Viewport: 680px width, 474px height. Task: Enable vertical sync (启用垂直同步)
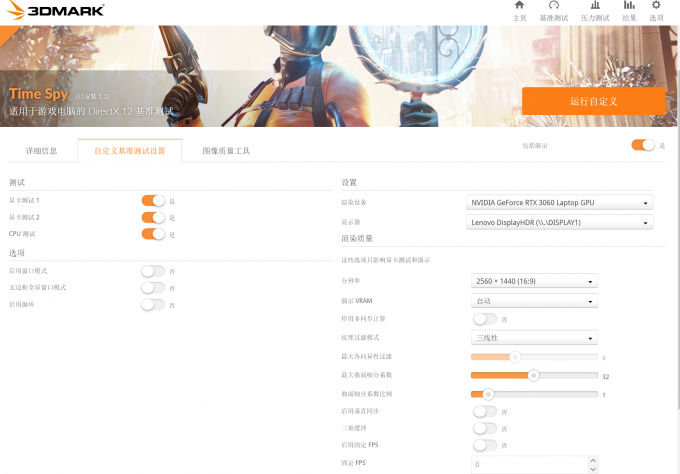point(485,411)
